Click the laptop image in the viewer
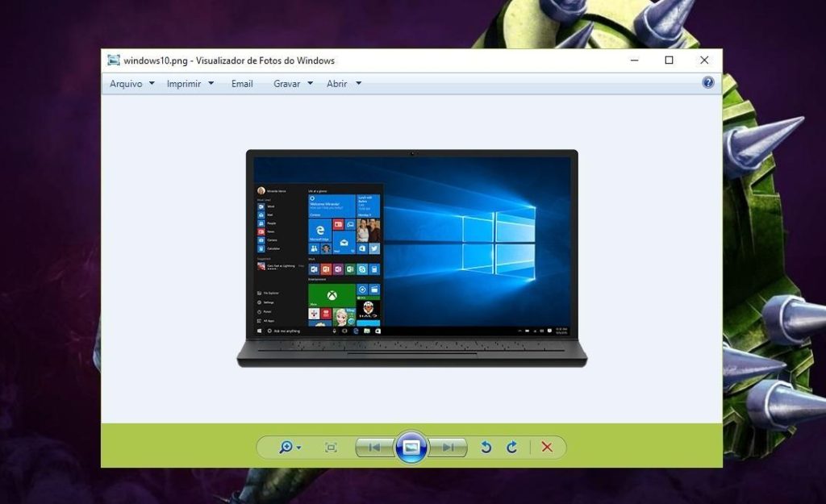The image size is (826, 504). coord(412,258)
